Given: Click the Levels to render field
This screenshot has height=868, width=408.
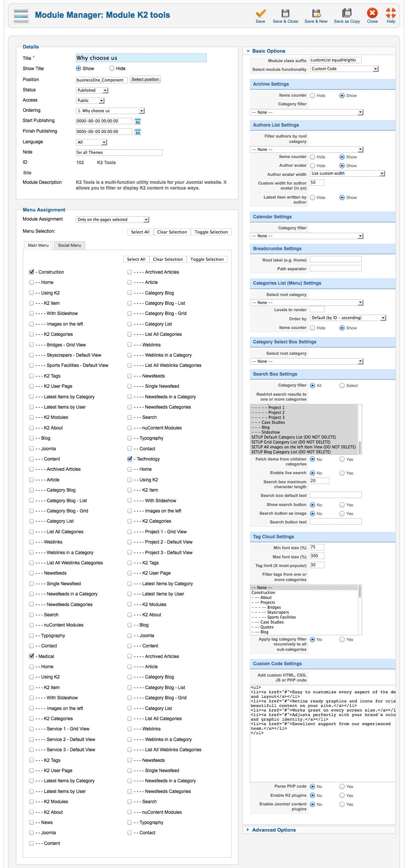Looking at the screenshot, I should [317, 309].
